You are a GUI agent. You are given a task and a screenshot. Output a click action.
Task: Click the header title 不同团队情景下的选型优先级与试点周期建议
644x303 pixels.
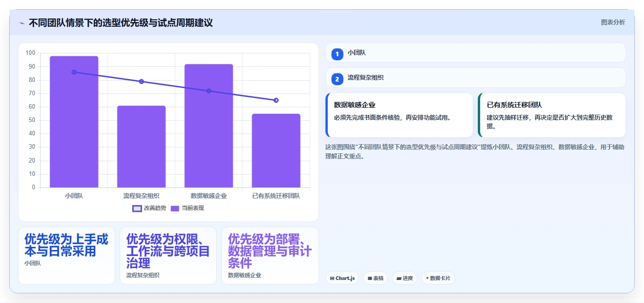click(x=121, y=23)
